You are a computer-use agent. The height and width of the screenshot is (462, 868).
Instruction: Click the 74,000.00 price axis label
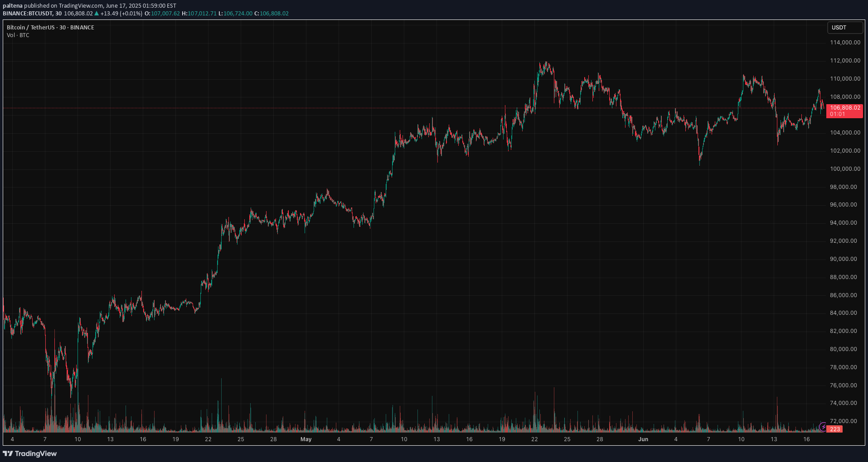point(844,403)
